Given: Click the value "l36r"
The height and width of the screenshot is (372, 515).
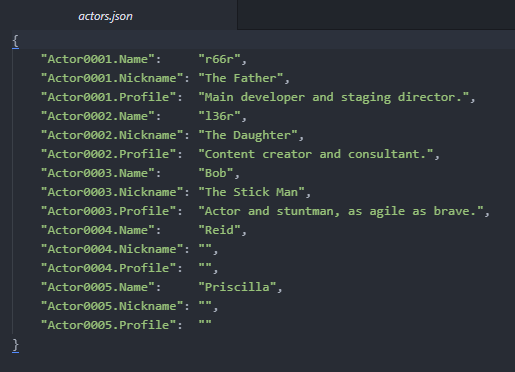Looking at the screenshot, I should coord(219,116).
